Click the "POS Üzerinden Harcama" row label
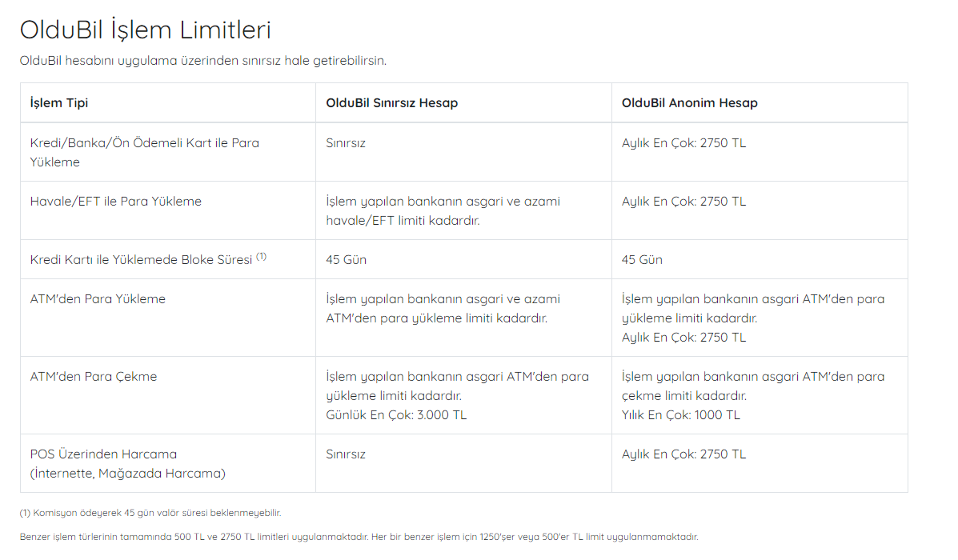 point(103,454)
